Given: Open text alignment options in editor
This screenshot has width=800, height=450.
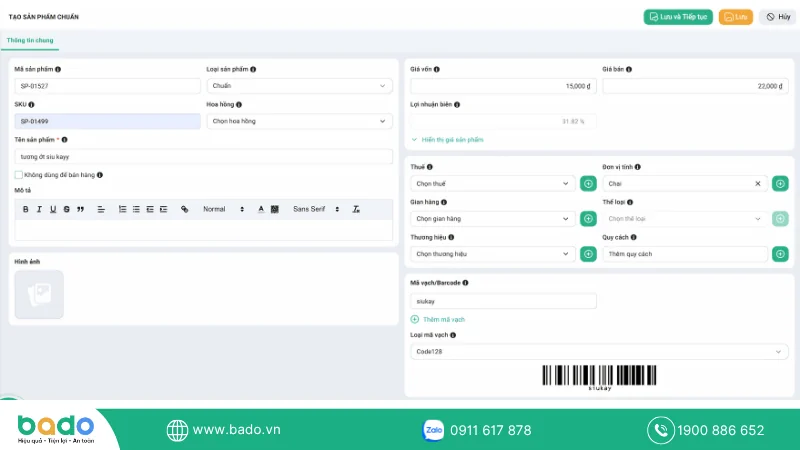Looking at the screenshot, I should (x=101, y=209).
